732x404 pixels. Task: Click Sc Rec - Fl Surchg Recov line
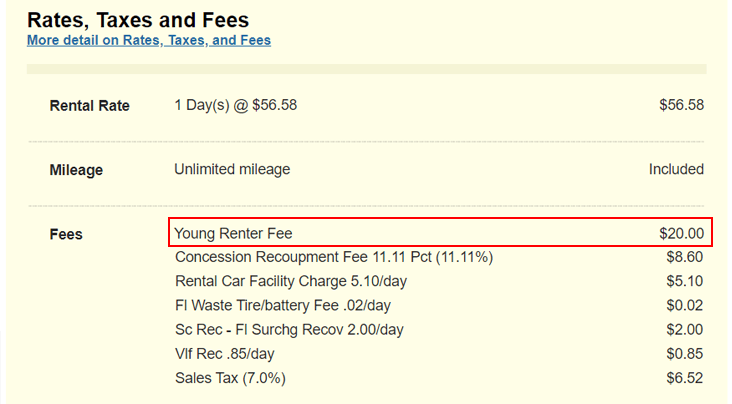tap(289, 329)
